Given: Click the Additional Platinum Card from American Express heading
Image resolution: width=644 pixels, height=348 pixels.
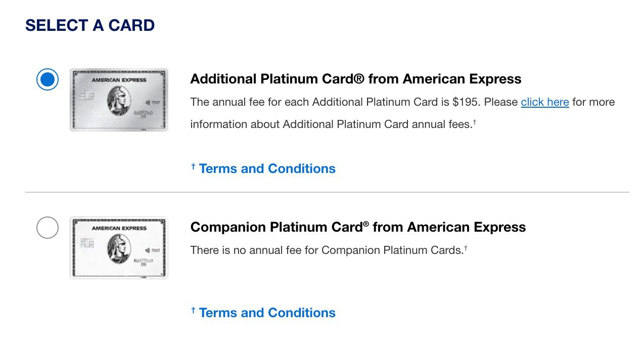Looking at the screenshot, I should coord(356,78).
